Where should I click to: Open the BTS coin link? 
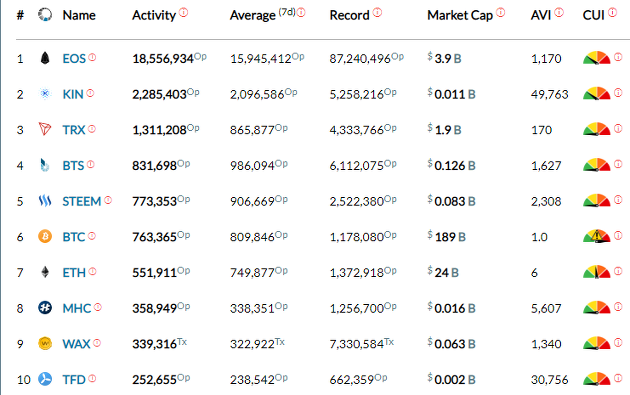pos(73,166)
